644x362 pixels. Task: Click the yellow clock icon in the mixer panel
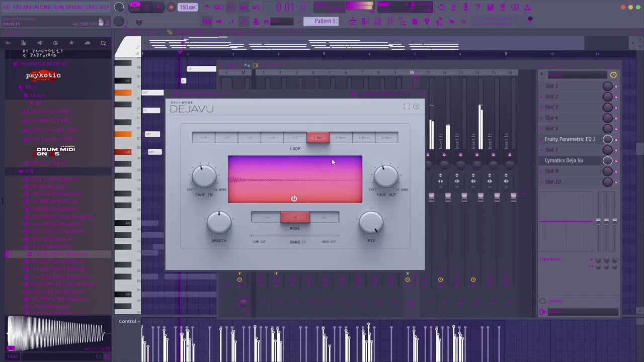point(613,75)
